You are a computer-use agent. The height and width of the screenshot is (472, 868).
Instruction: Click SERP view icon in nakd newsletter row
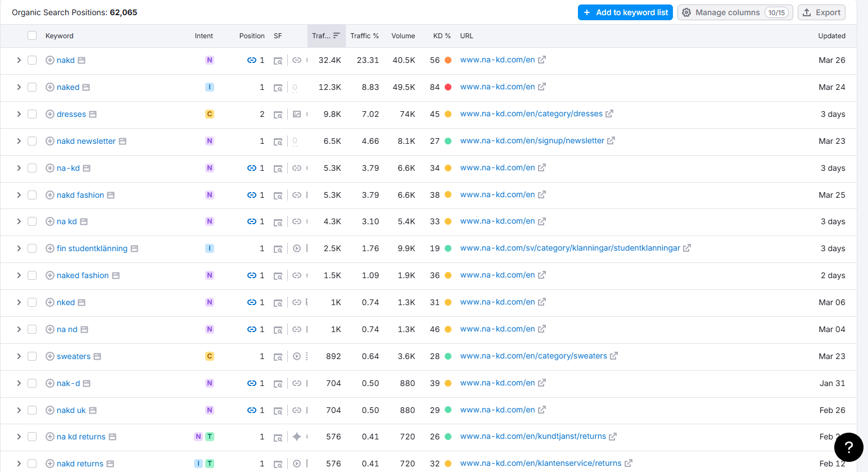278,142
